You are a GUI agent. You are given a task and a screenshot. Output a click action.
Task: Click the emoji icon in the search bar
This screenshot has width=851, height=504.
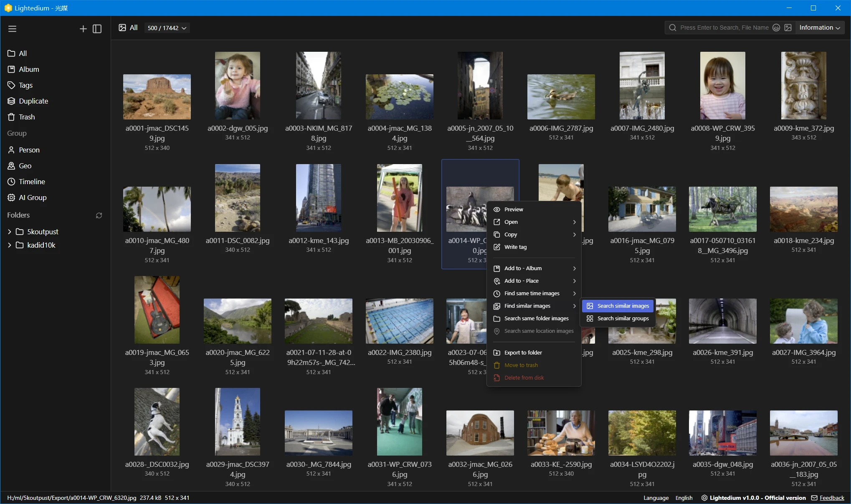pos(776,28)
